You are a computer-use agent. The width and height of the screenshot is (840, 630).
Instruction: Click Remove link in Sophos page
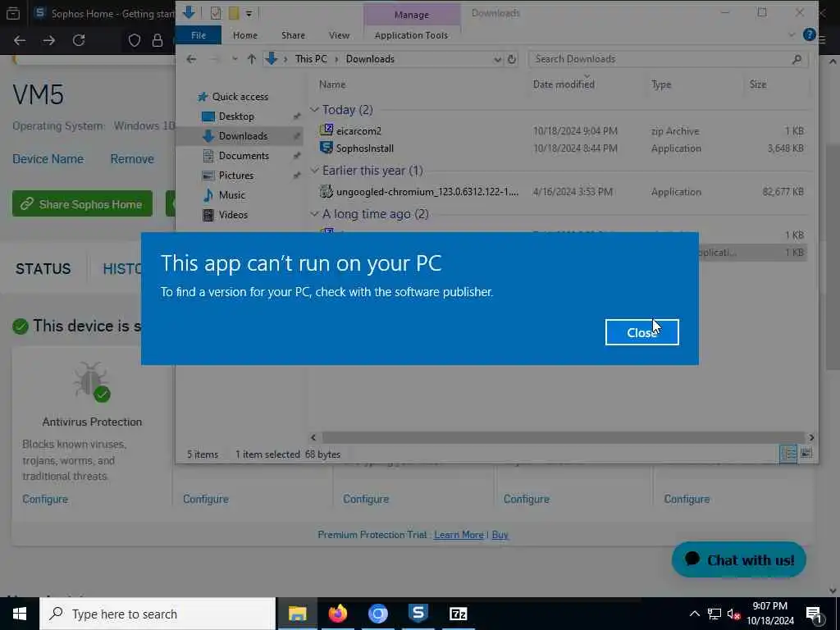click(132, 159)
